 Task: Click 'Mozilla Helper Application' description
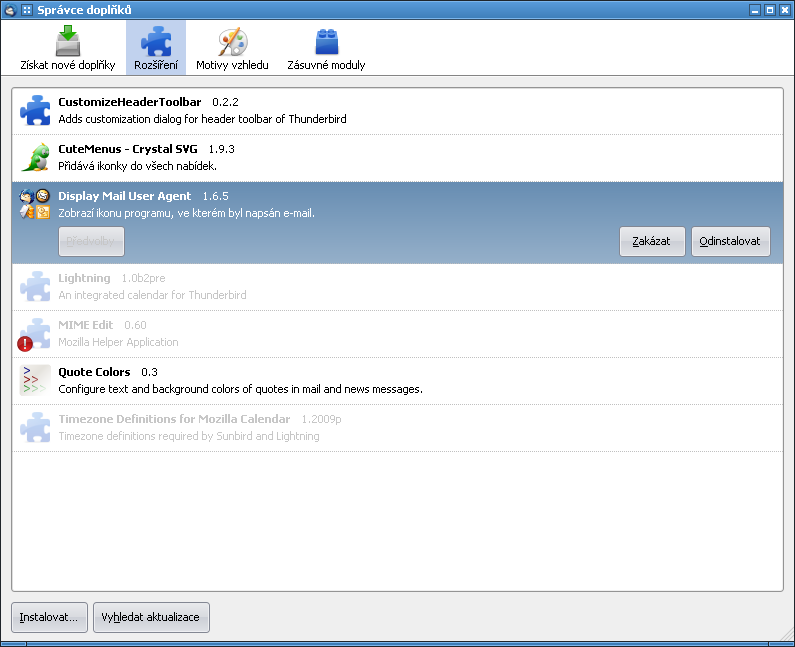click(118, 342)
